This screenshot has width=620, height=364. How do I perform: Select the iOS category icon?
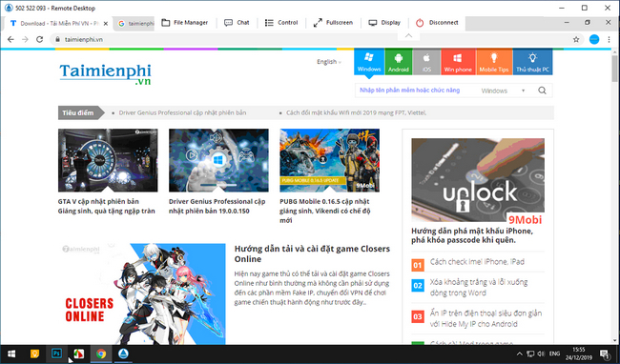(426, 62)
